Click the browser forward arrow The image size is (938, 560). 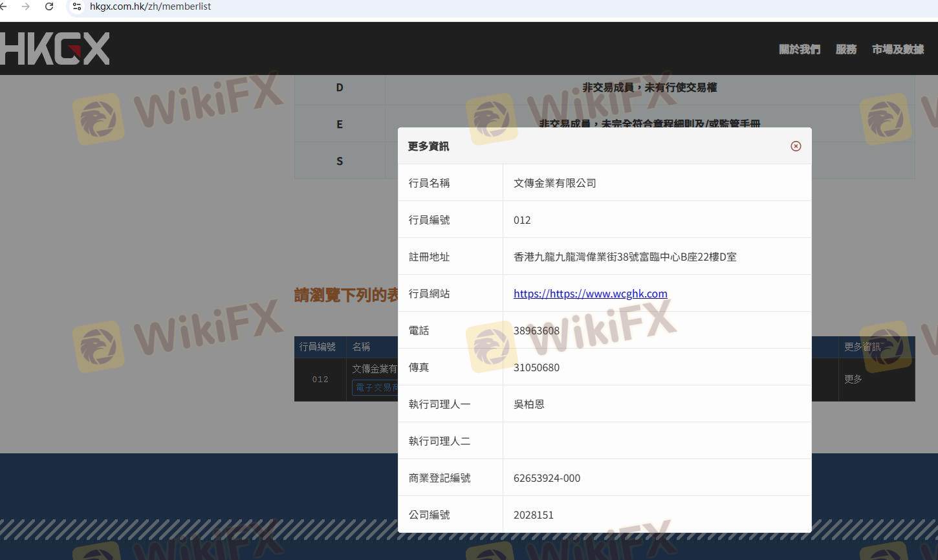point(26,6)
